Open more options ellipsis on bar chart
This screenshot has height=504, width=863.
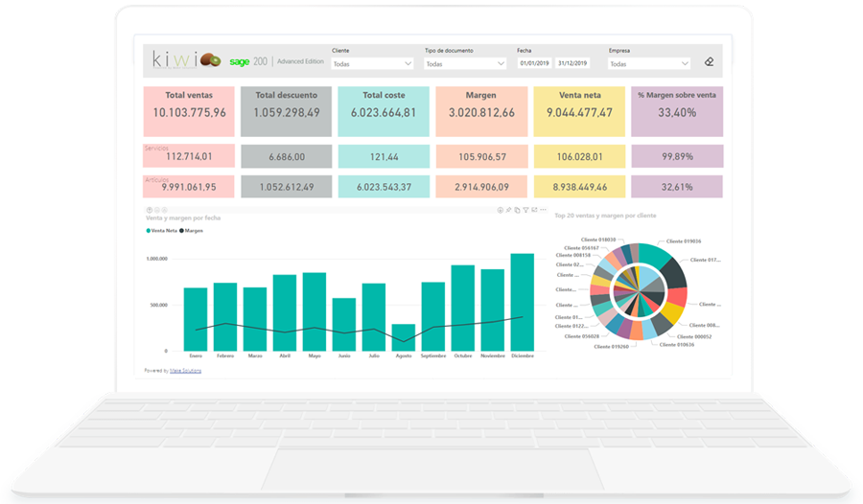tap(541, 210)
